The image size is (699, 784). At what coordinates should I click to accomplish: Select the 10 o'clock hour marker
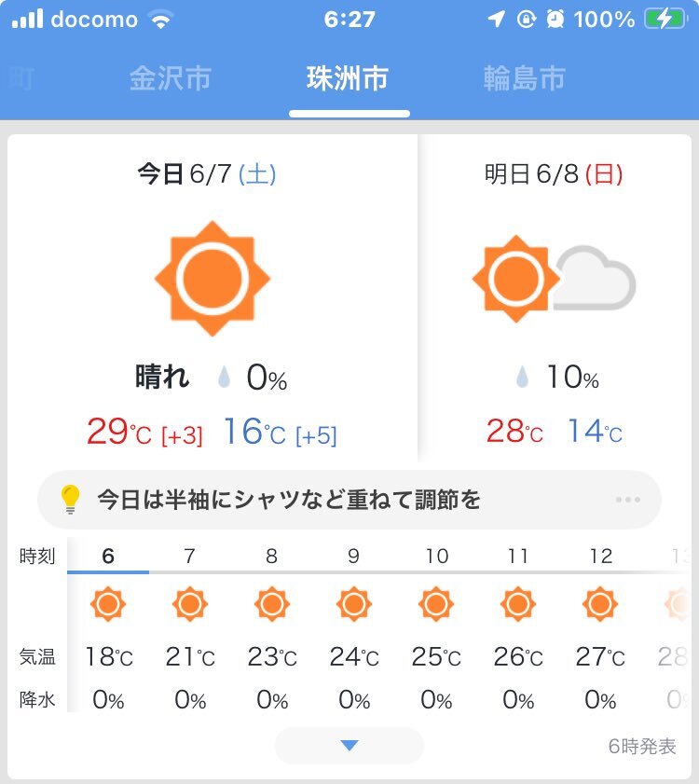click(x=437, y=556)
